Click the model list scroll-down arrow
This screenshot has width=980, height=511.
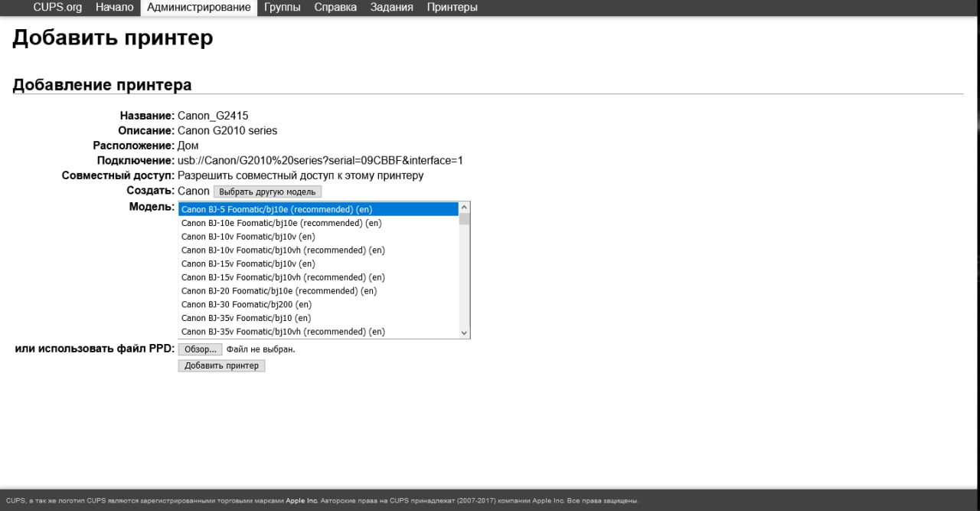[464, 332]
